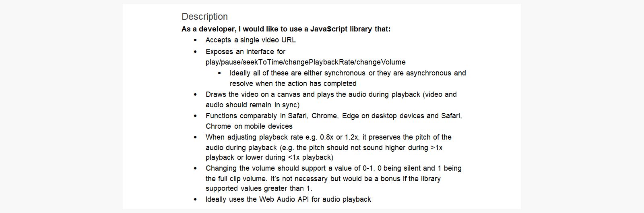
Task: Click the Accepts a single video URL bullet
Action: [x=250, y=40]
